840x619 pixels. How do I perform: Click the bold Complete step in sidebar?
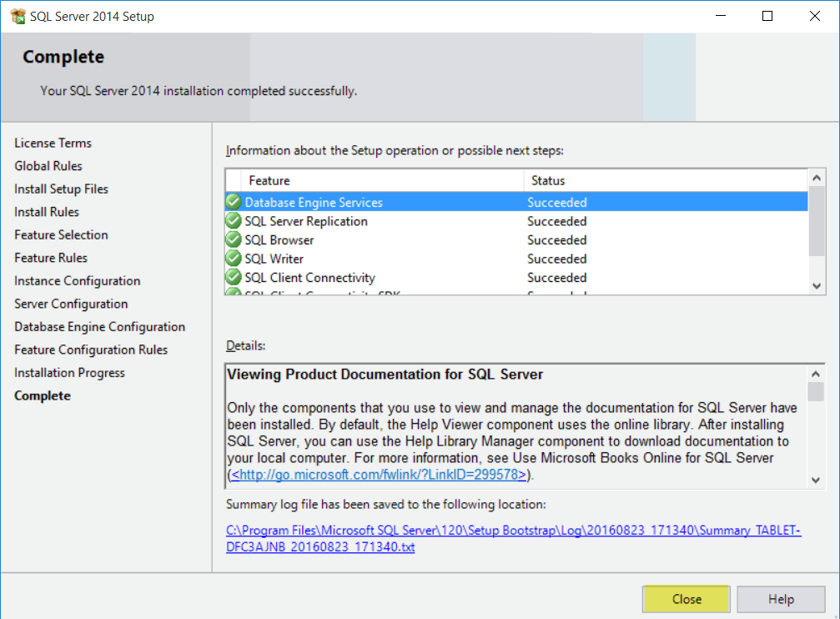[43, 395]
